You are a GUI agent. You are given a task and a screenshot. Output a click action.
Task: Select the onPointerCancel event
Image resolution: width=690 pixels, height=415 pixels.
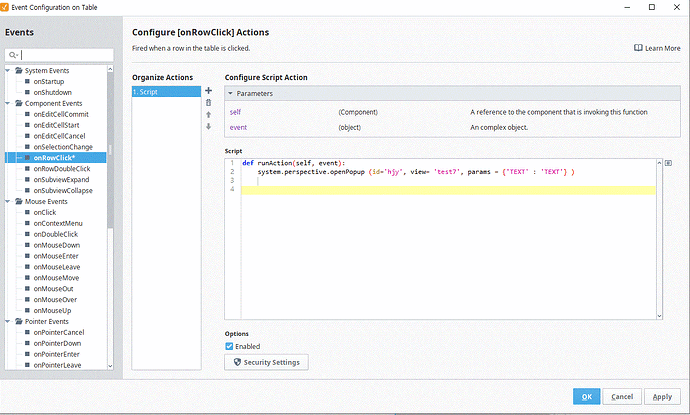click(59, 332)
